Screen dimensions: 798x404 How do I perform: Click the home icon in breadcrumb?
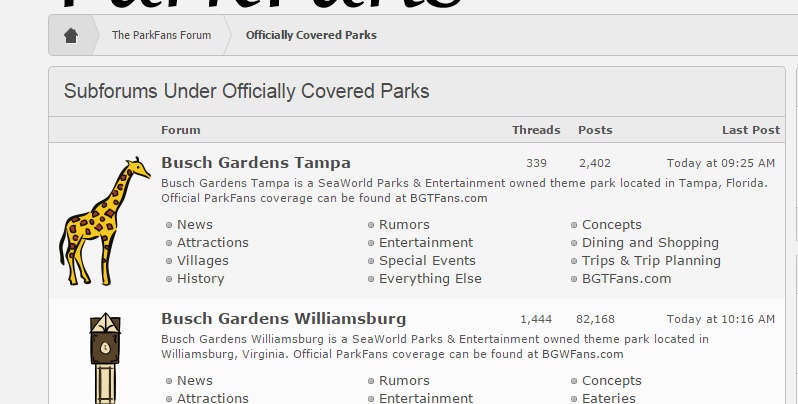(71, 36)
